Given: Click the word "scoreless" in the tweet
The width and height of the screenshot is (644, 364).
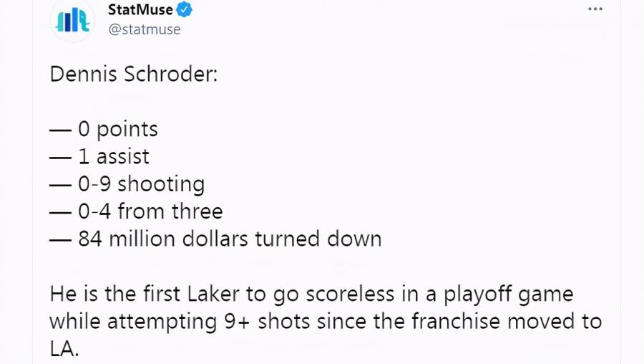Looking at the screenshot, I should (x=350, y=294).
